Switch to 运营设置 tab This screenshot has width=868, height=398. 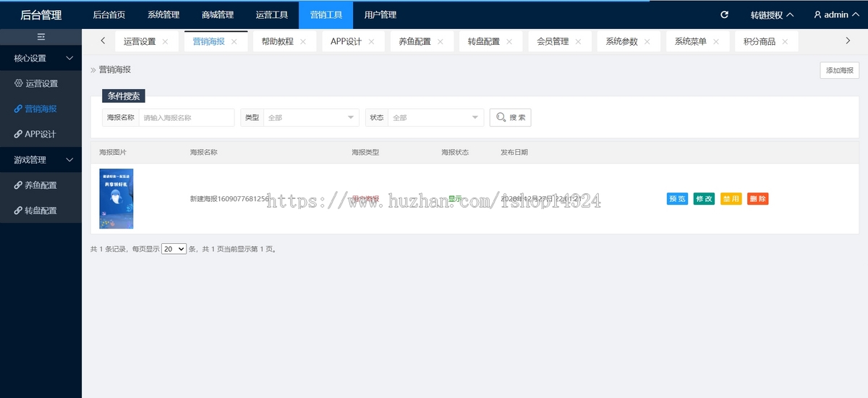pyautogui.click(x=140, y=42)
